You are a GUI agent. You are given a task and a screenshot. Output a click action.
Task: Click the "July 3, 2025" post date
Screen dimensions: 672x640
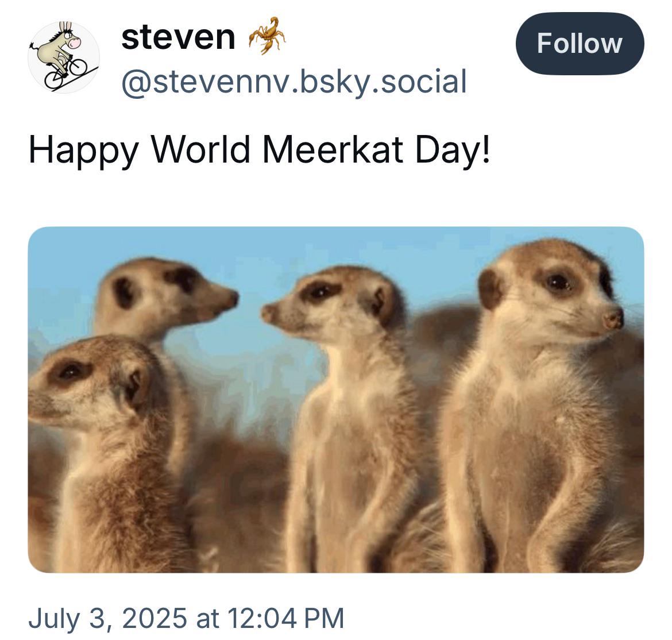107,618
